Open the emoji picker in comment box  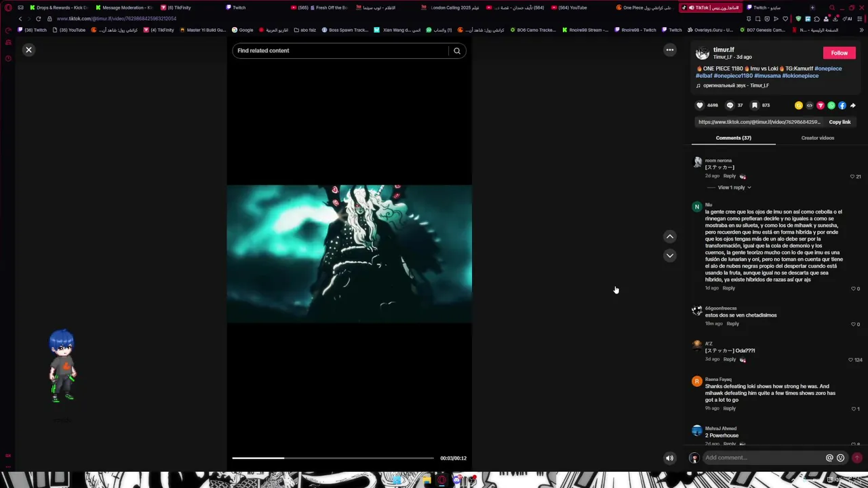(841, 457)
